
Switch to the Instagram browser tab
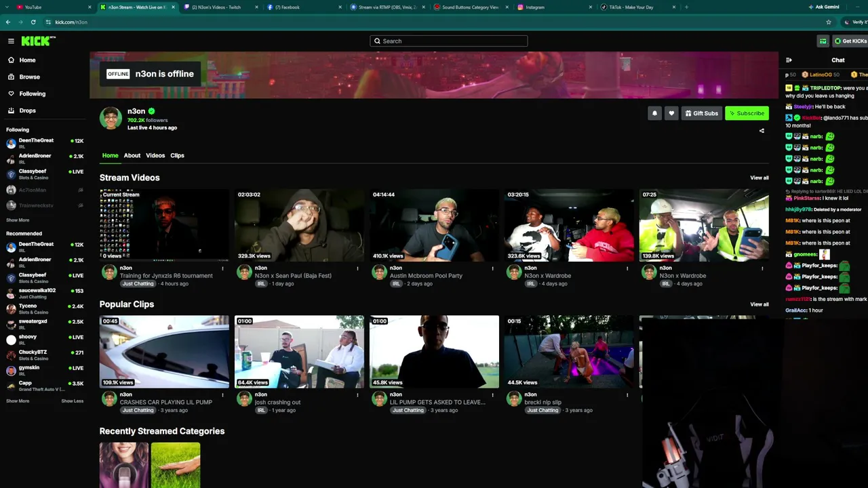click(554, 7)
